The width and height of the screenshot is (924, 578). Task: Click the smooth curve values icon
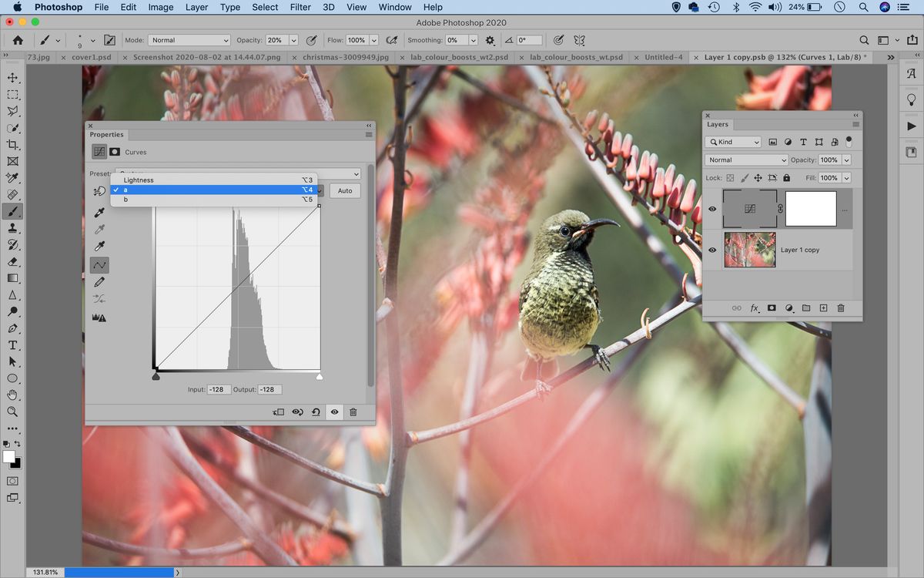[99, 298]
